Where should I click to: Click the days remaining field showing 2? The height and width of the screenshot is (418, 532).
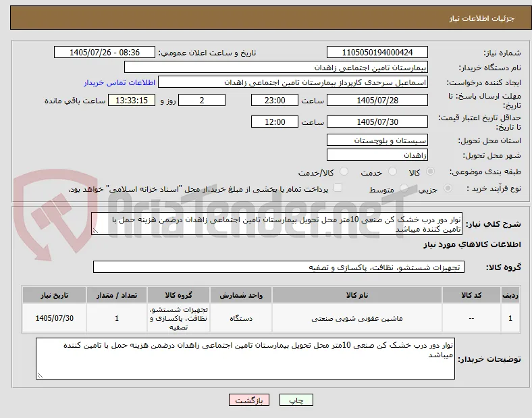(x=202, y=100)
